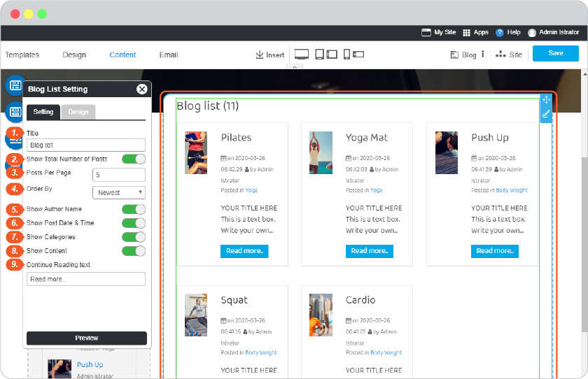Screen dimensions: 588x379
Task: Open the Apps grid icon
Action: (466, 33)
